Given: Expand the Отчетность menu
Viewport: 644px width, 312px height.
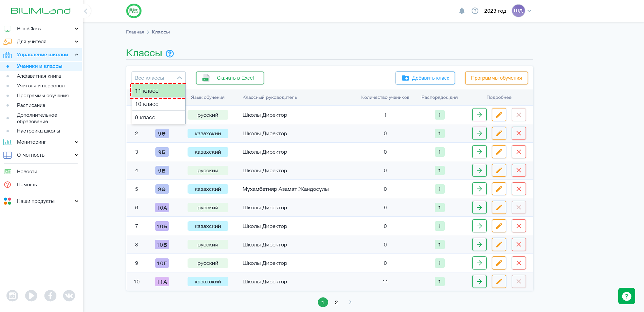Looking at the screenshot, I should (76, 155).
